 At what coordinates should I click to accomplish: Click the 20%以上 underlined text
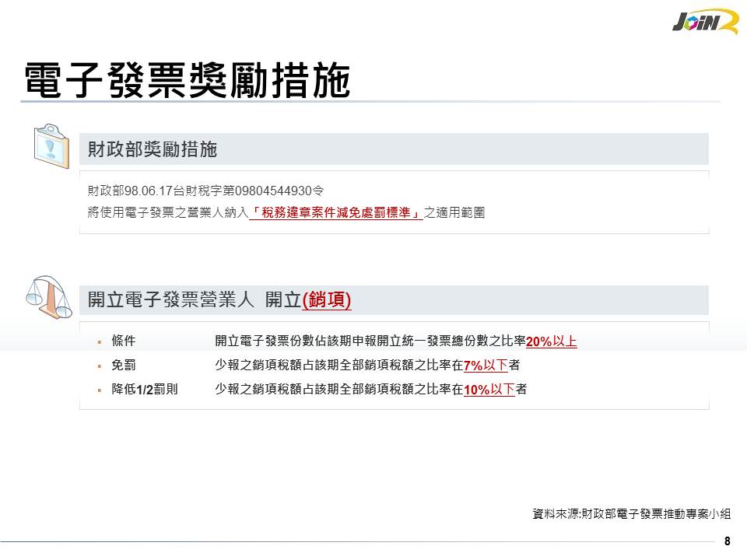552,341
